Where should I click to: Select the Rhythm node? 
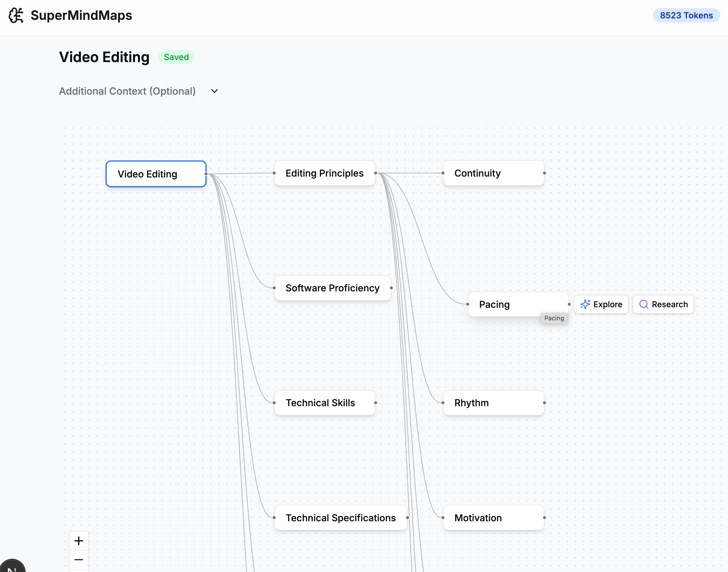pos(493,403)
